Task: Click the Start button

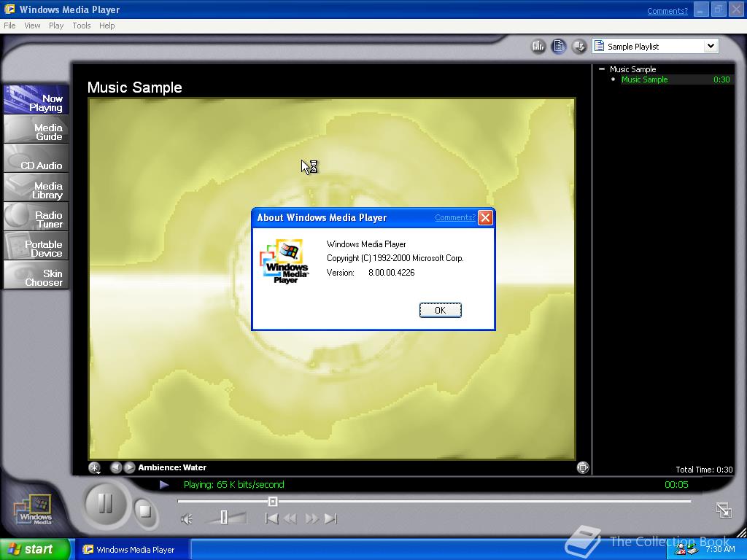Action: 34,549
